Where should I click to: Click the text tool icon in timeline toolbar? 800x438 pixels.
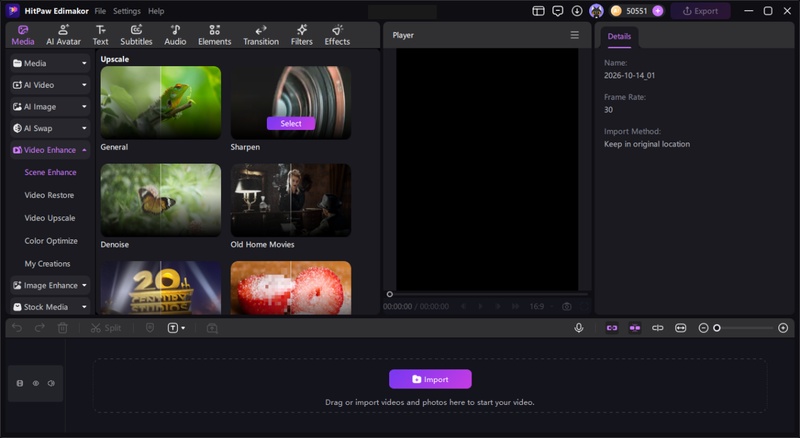tap(173, 328)
